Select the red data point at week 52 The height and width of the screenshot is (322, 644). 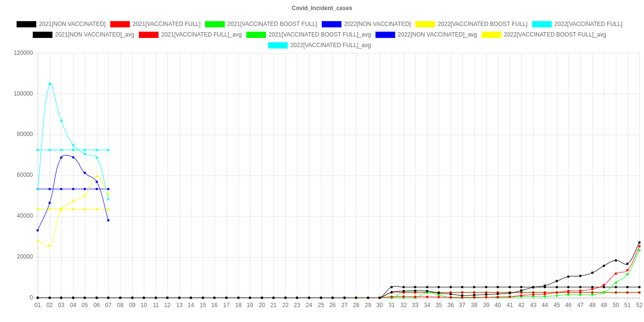[x=639, y=247]
